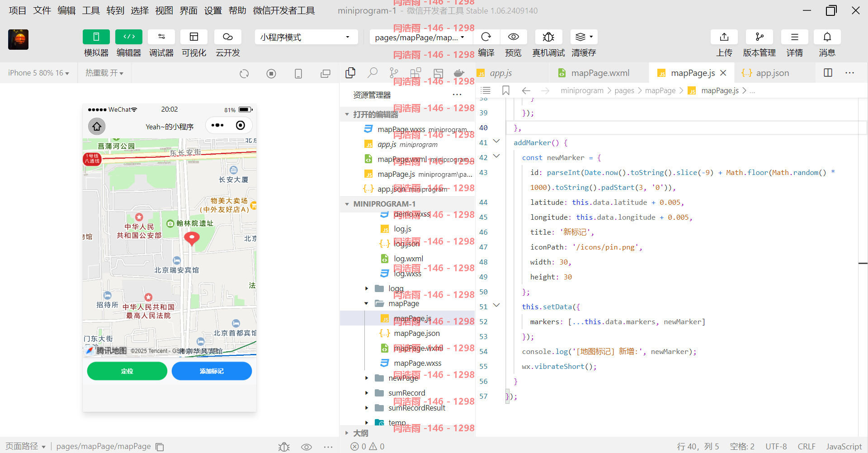Viewport: 868px width, 453px height.
Task: Click the compile (编译) refresh icon
Action: pos(486,37)
